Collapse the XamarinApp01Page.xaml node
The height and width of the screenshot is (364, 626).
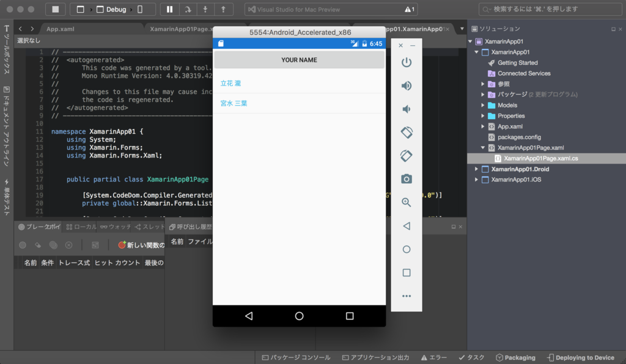(483, 148)
